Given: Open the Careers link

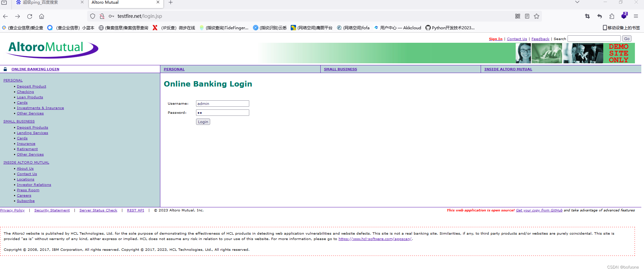Looking at the screenshot, I should [x=24, y=196].
